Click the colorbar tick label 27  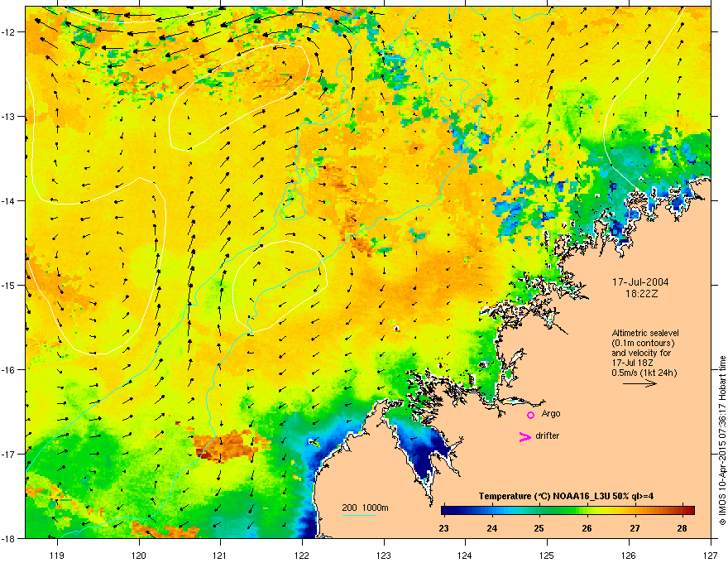coord(635,528)
